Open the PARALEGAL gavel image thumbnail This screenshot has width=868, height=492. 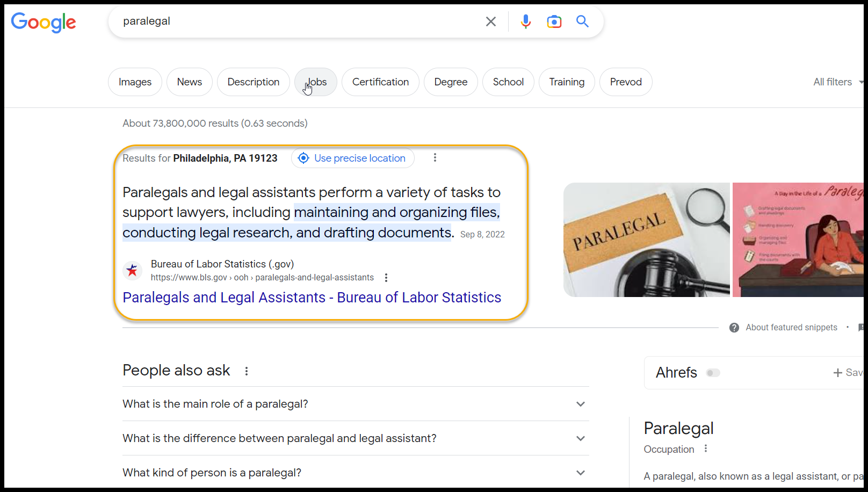(x=646, y=240)
